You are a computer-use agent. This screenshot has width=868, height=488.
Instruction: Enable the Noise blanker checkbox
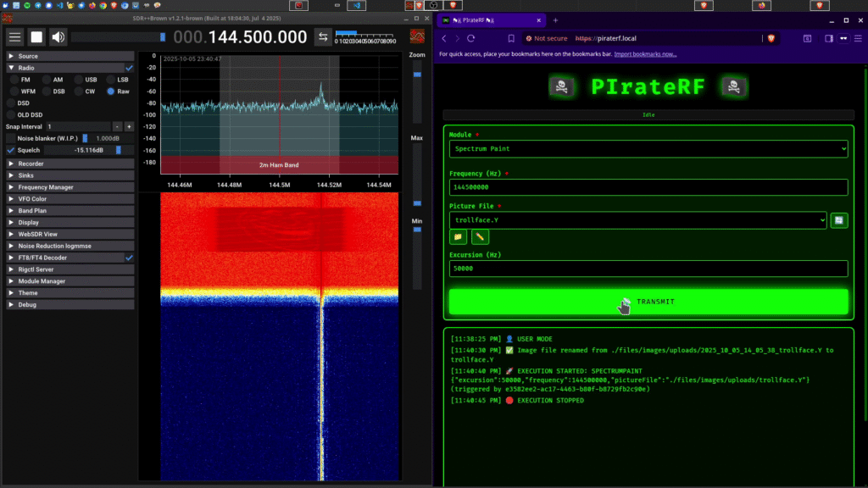click(x=11, y=138)
